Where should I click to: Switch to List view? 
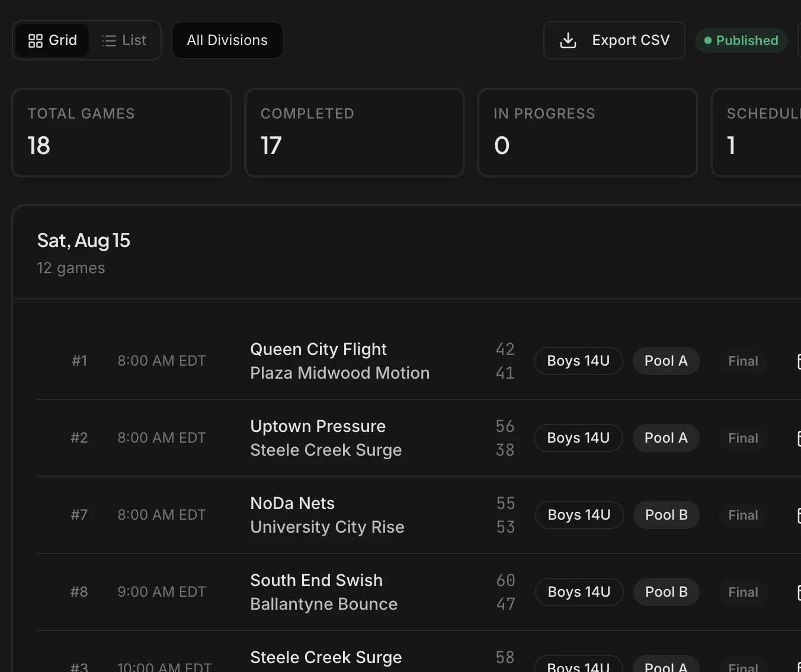pos(124,40)
